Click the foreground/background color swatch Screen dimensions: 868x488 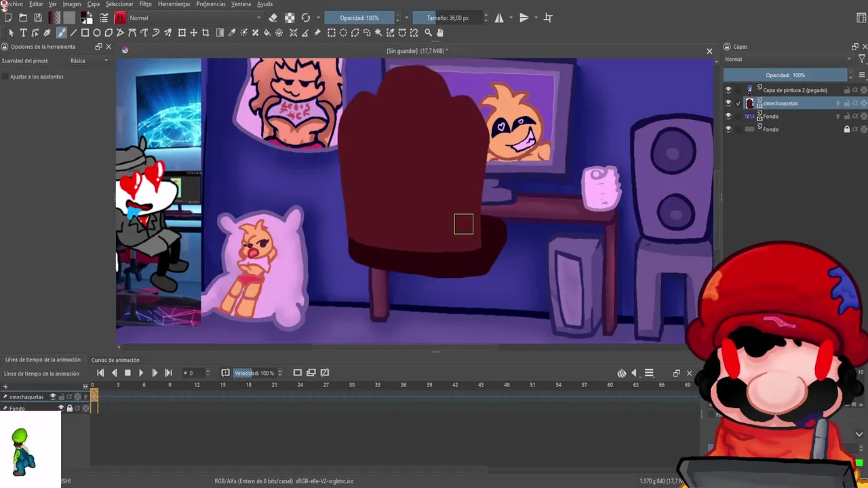tap(86, 18)
